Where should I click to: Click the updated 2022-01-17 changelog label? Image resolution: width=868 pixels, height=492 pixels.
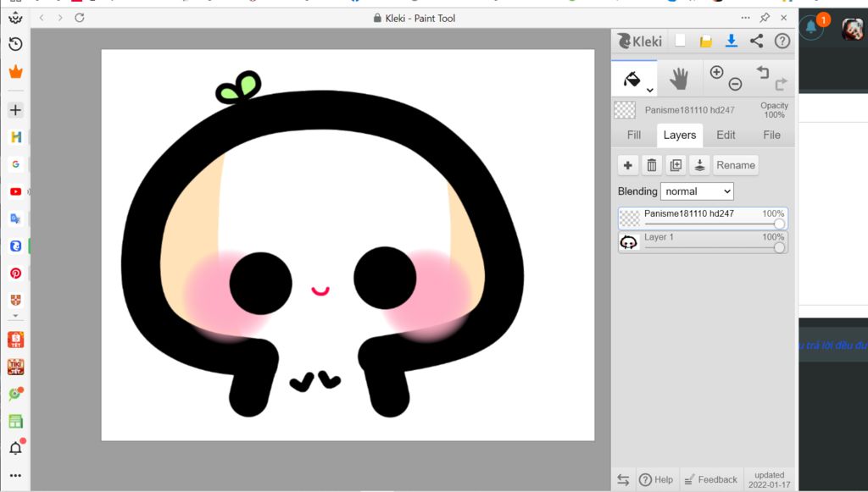coord(769,480)
